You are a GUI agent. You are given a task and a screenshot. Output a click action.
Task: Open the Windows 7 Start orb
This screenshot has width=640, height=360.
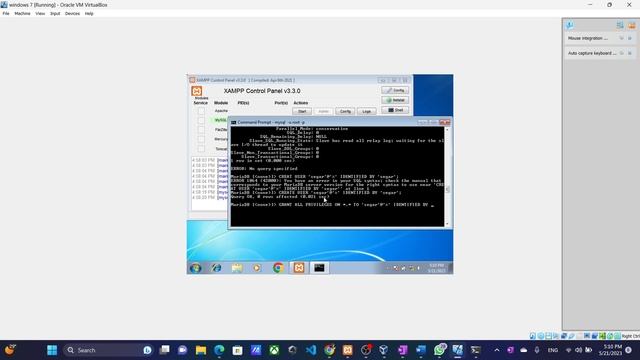coord(196,268)
